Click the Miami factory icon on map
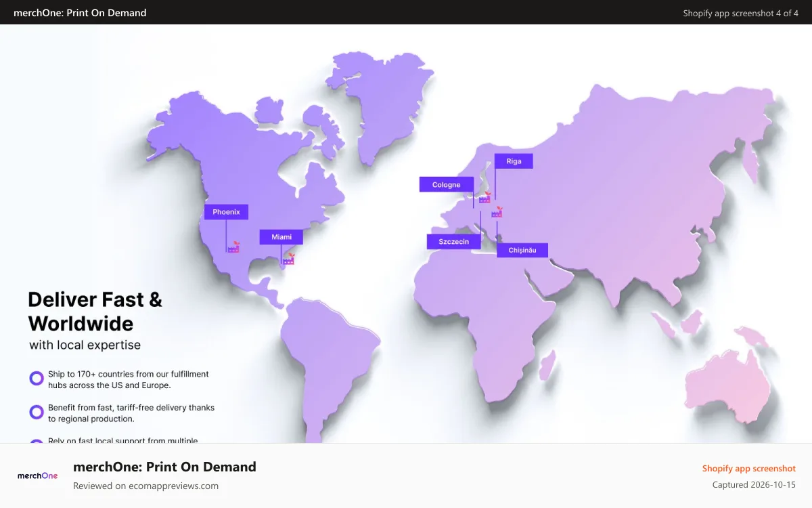This screenshot has height=508, width=812. pyautogui.click(x=288, y=258)
